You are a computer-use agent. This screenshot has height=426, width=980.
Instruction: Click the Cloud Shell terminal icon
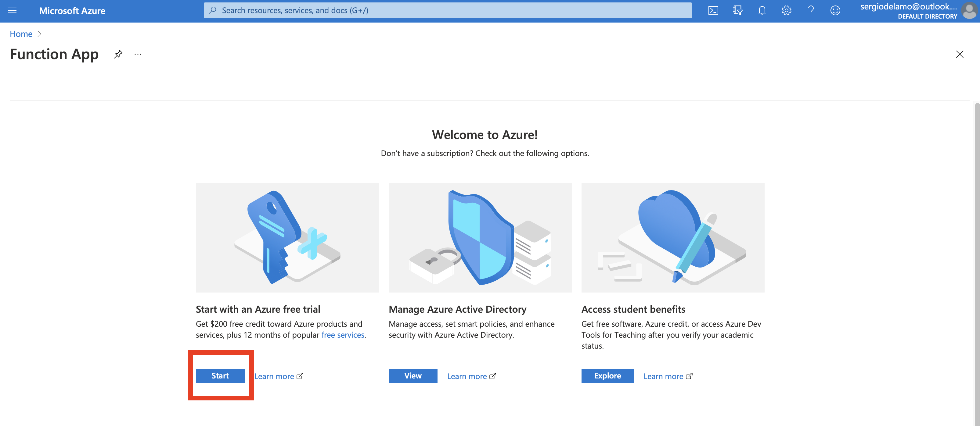pyautogui.click(x=714, y=10)
